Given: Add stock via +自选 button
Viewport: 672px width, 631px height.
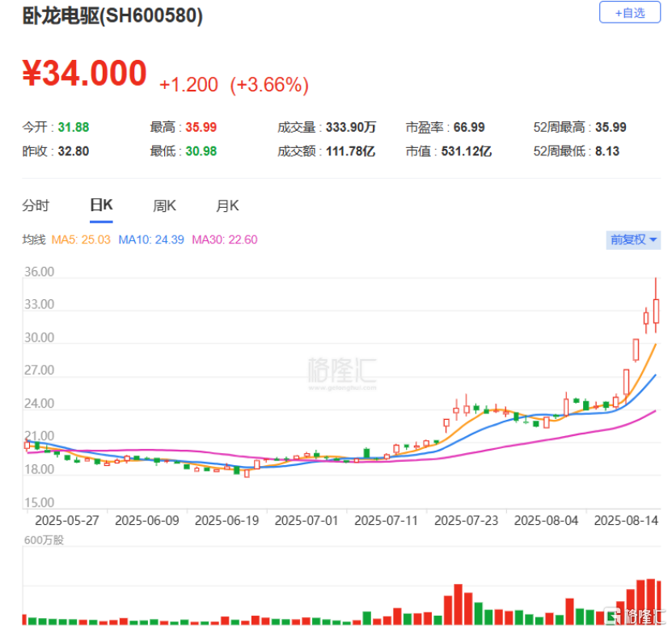Looking at the screenshot, I should [629, 12].
